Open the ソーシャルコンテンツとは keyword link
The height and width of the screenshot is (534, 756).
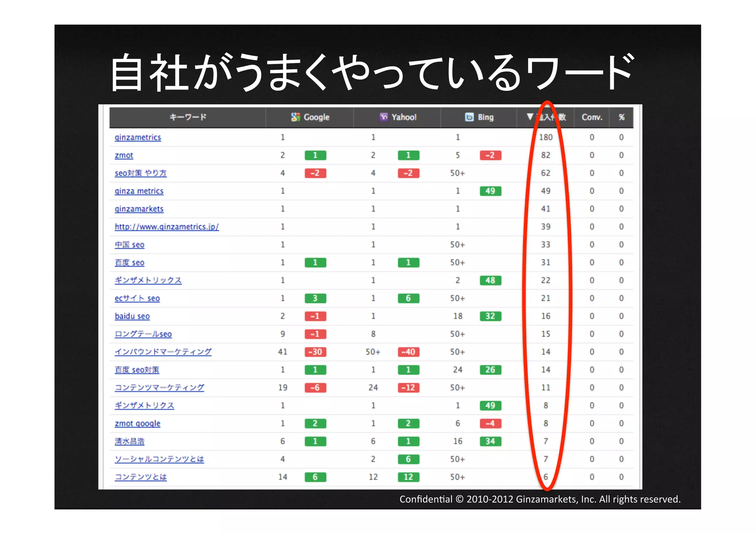159,459
